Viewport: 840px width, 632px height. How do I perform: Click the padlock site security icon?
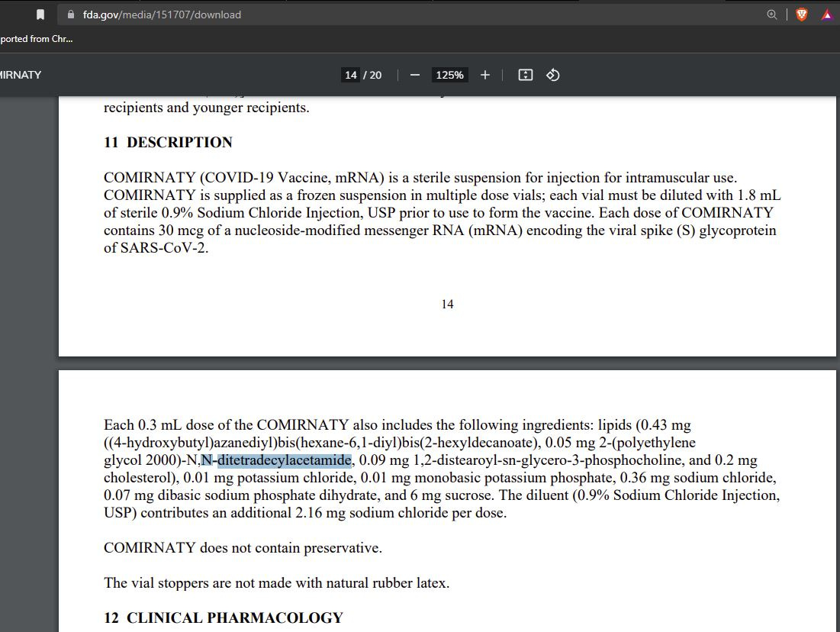tap(71, 15)
